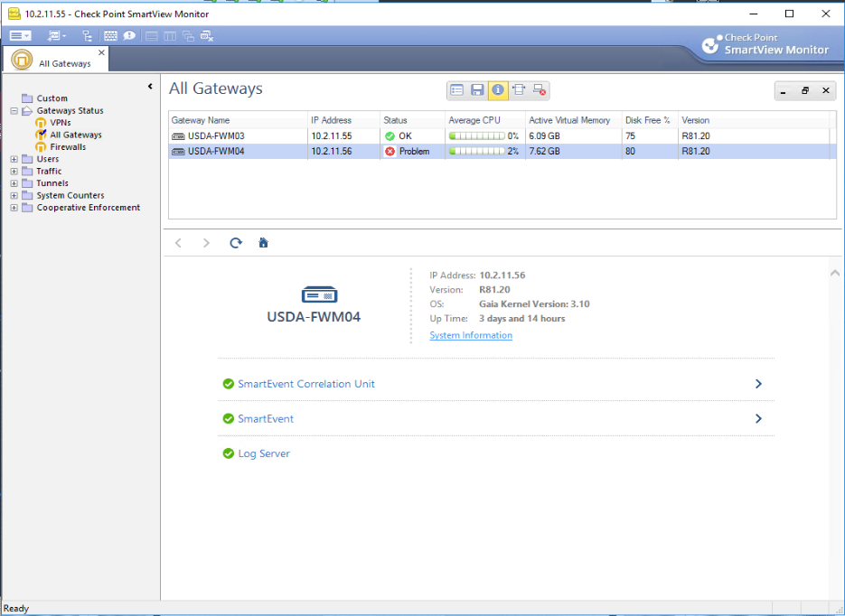Screen dimensions: 845x616
Task: Expand the System Counters tree node
Action: (14, 196)
